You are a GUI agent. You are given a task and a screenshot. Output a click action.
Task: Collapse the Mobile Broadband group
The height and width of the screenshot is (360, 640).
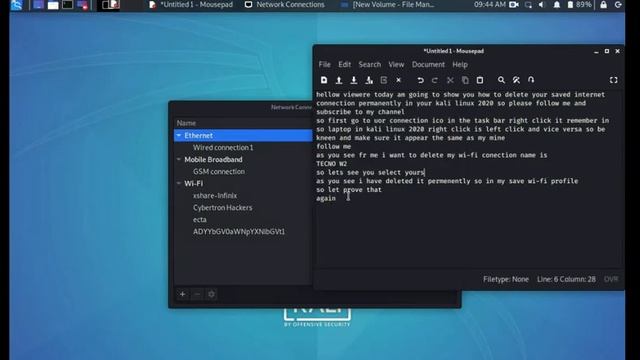pos(179,159)
